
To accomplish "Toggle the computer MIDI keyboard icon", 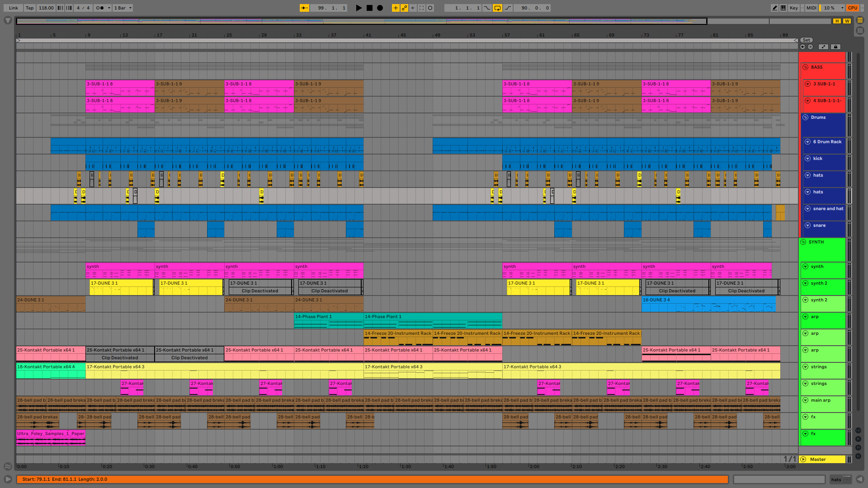I will (783, 8).
